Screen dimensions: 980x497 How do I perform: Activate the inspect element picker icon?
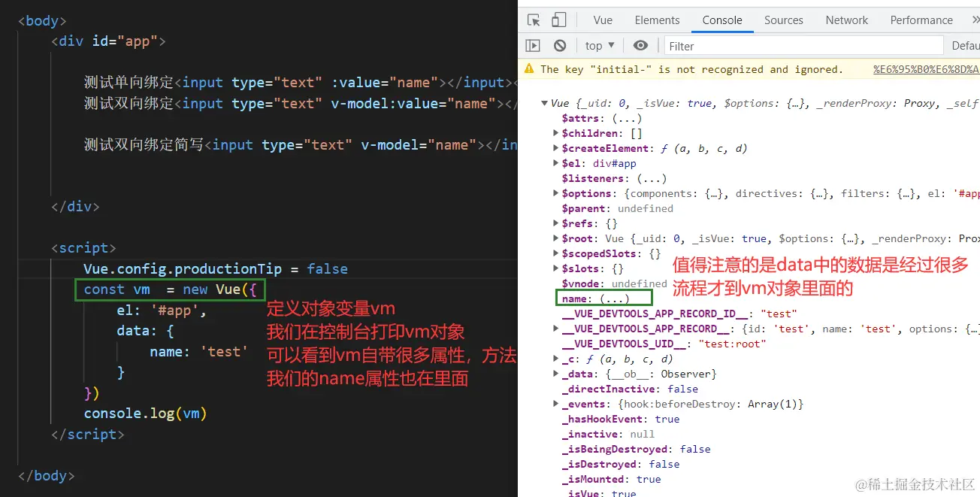click(534, 20)
